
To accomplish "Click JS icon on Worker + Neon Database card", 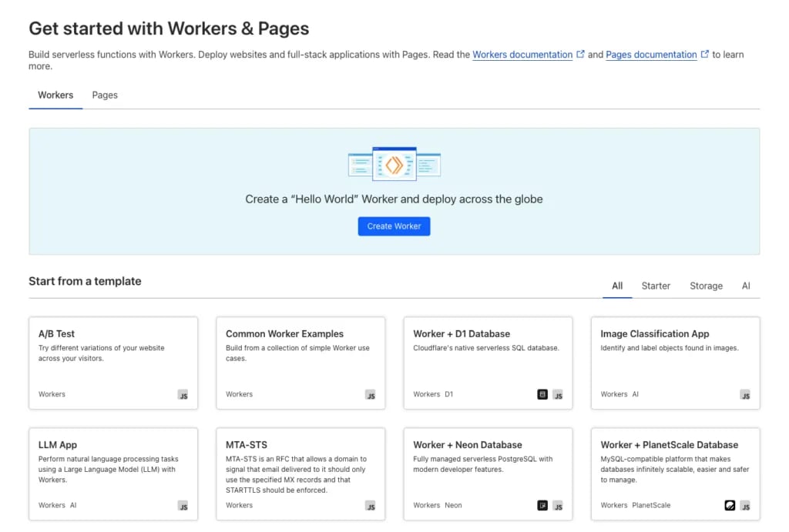I will 558,507.
